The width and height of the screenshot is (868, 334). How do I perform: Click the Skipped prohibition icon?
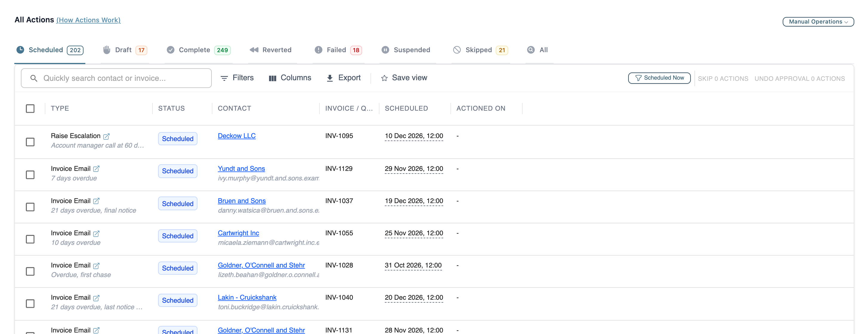tap(457, 50)
